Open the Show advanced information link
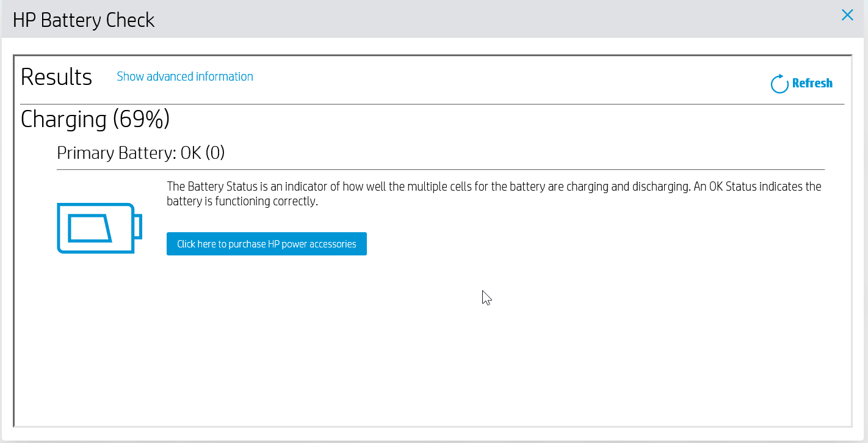The width and height of the screenshot is (868, 443). point(185,76)
